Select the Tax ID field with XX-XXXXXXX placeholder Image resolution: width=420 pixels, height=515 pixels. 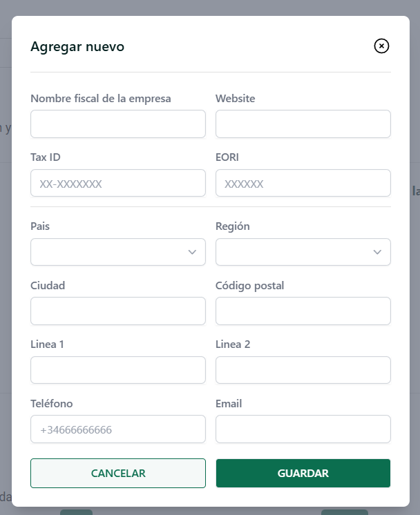pyautogui.click(x=118, y=183)
